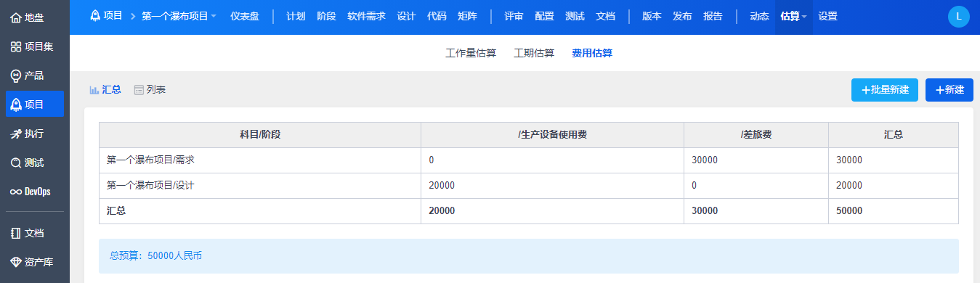Image resolution: width=980 pixels, height=283 pixels.
Task: Open 产品 lightbulb icon in sidebar
Action: [x=16, y=75]
